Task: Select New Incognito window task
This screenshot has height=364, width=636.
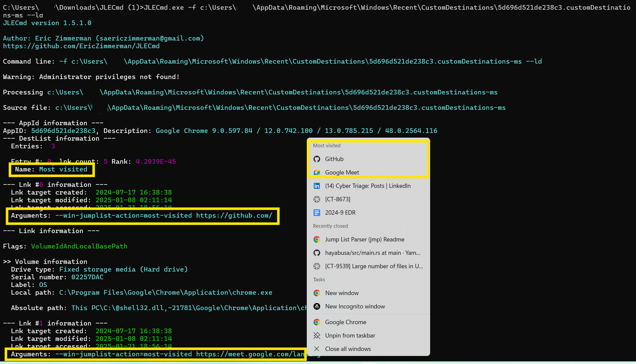Action: pyautogui.click(x=368, y=306)
